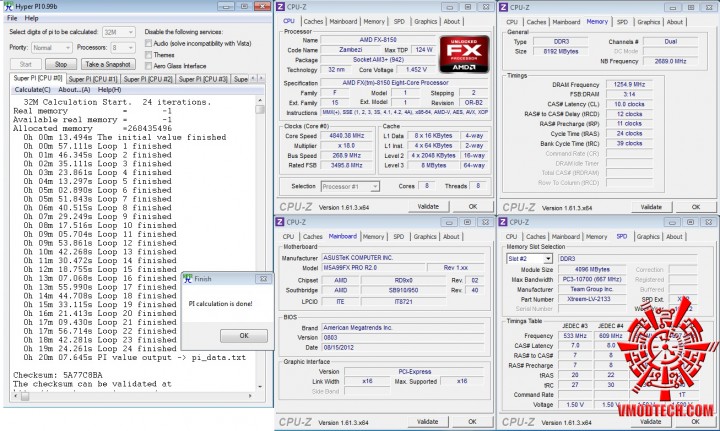Screen dimensions: 720x431
Task: Click the vertical scrollbar thumb in Super PI log
Action: point(260,110)
